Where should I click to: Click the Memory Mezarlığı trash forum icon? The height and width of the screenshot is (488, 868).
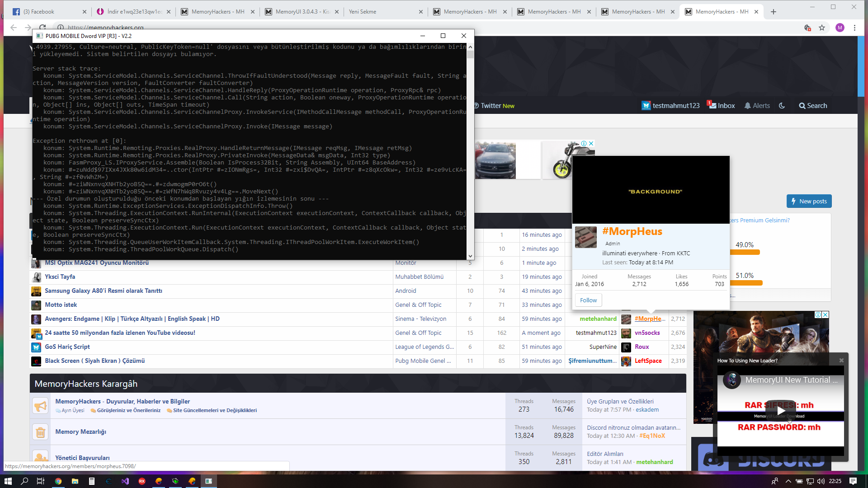pos(41,432)
